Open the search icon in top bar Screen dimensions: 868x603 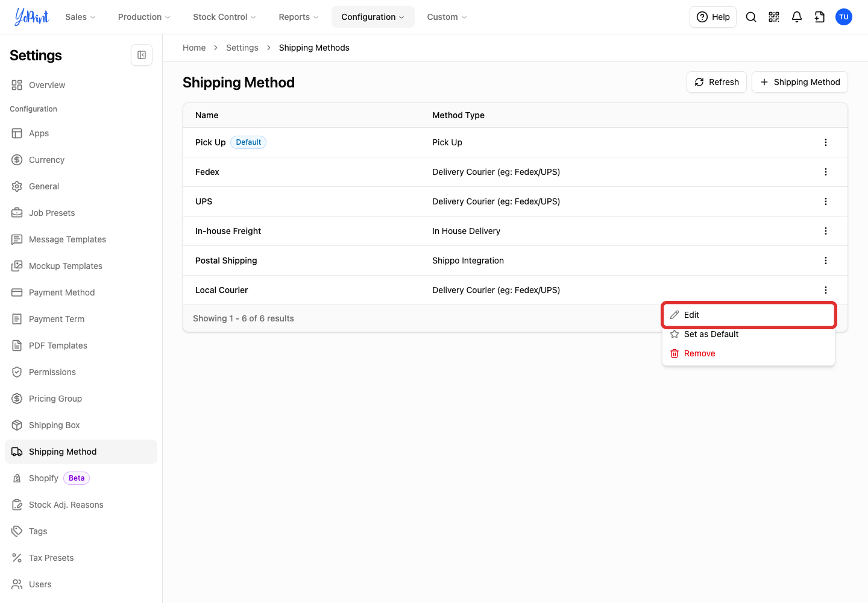[x=751, y=17]
